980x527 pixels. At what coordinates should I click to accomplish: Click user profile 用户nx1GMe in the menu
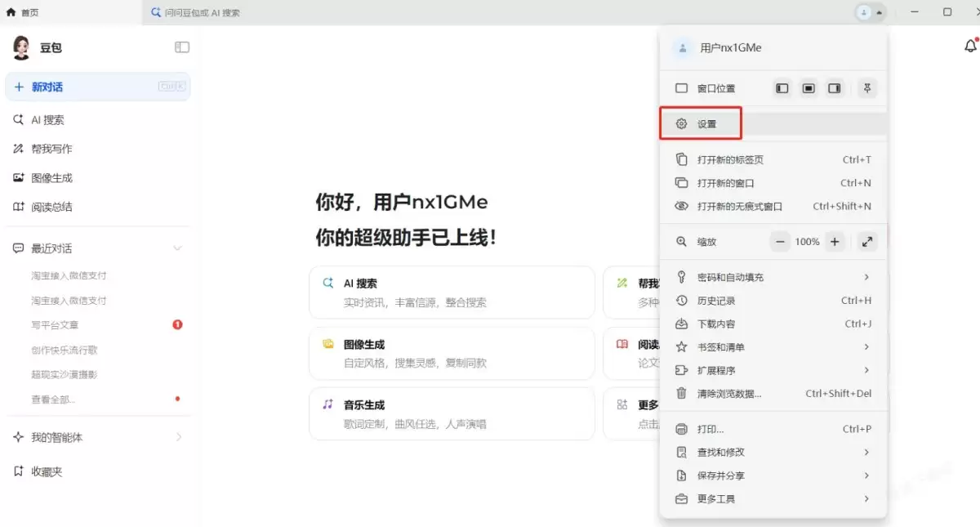point(773,48)
